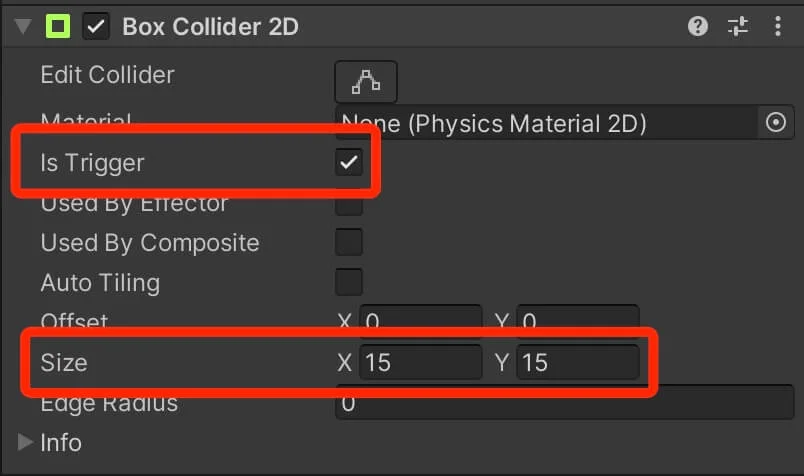Click the Material field showing None

point(546,123)
